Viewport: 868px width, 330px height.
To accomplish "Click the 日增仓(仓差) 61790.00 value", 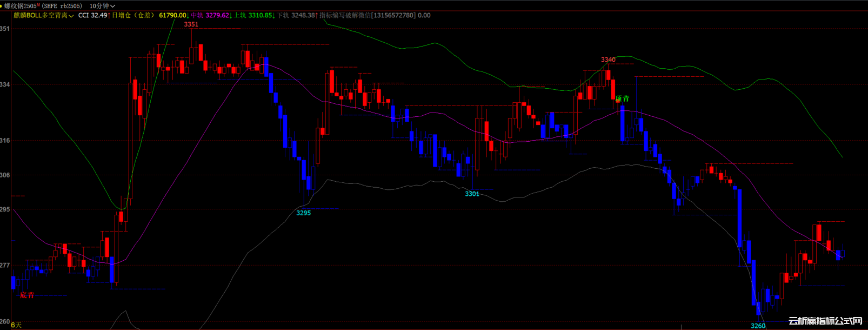I will (149, 15).
